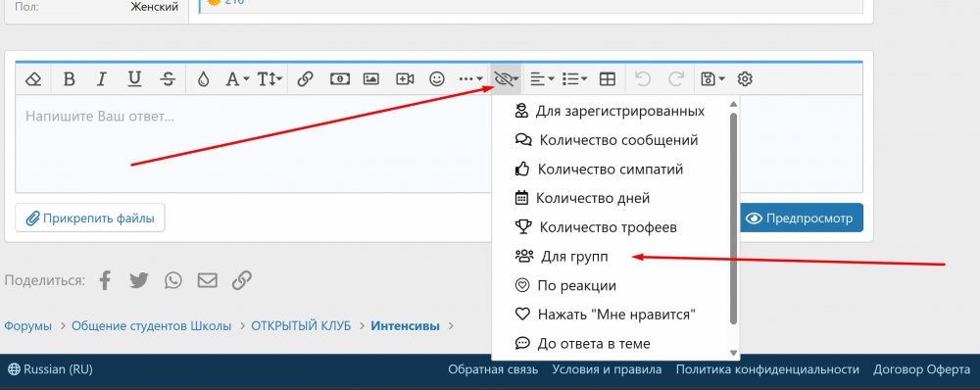
Task: Open 'Форумы' breadcrumb link
Action: [x=28, y=326]
